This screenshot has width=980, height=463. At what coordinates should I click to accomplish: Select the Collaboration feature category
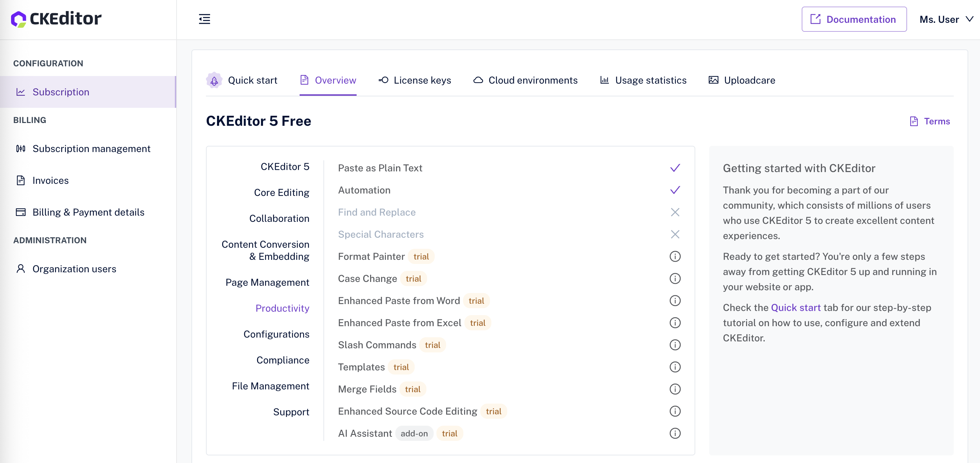279,218
